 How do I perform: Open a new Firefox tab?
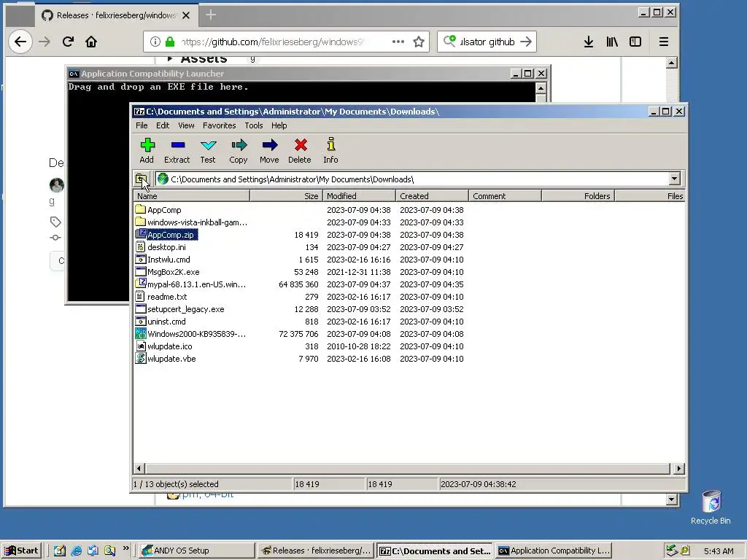tap(211, 15)
